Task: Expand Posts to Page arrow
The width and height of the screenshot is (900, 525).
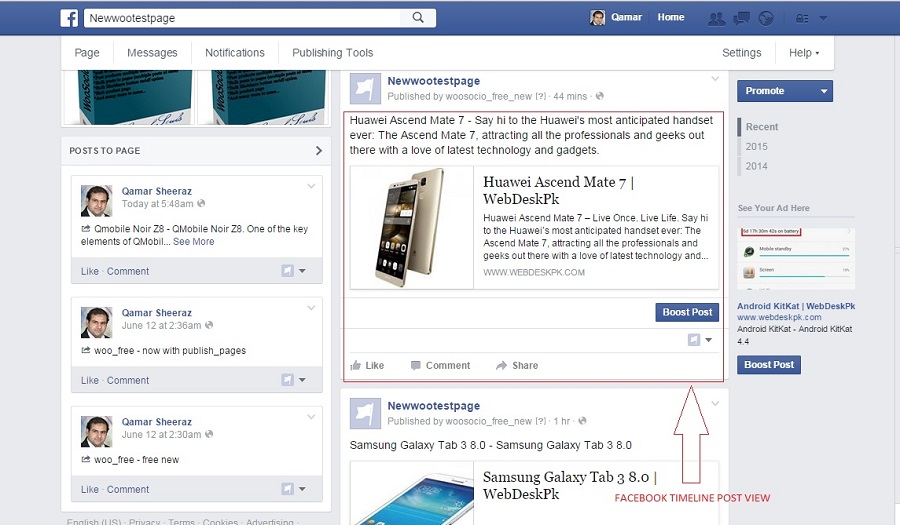Action: tap(319, 150)
